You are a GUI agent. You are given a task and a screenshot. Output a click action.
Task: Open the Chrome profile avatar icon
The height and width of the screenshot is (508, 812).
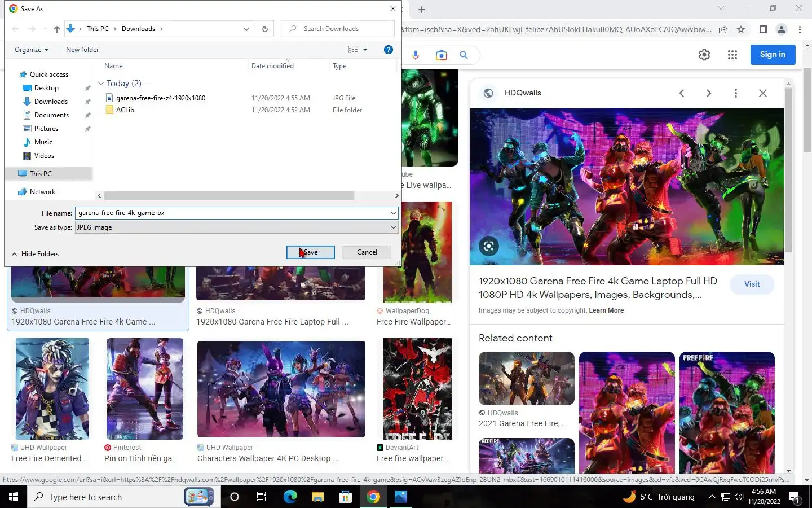click(x=782, y=29)
